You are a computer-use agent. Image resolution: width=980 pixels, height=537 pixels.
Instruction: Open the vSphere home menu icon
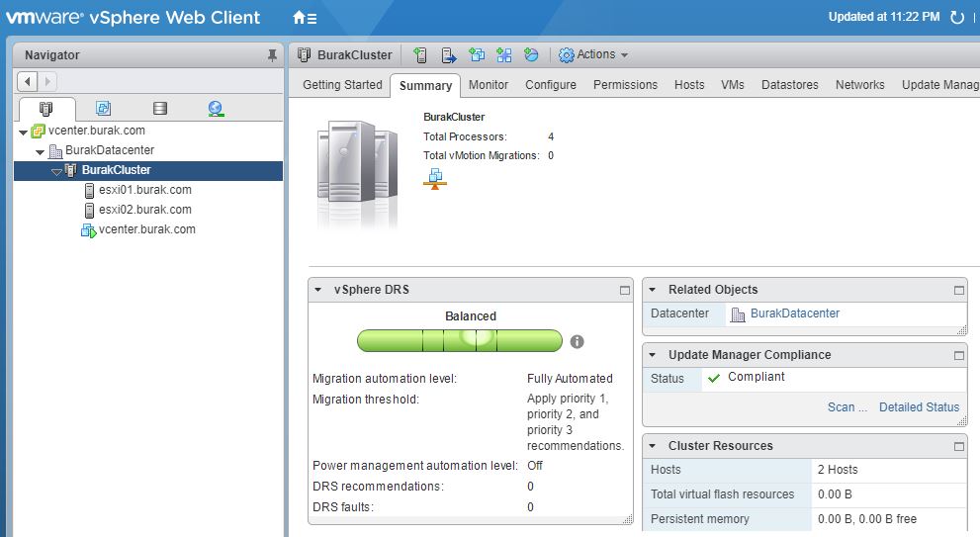(305, 18)
